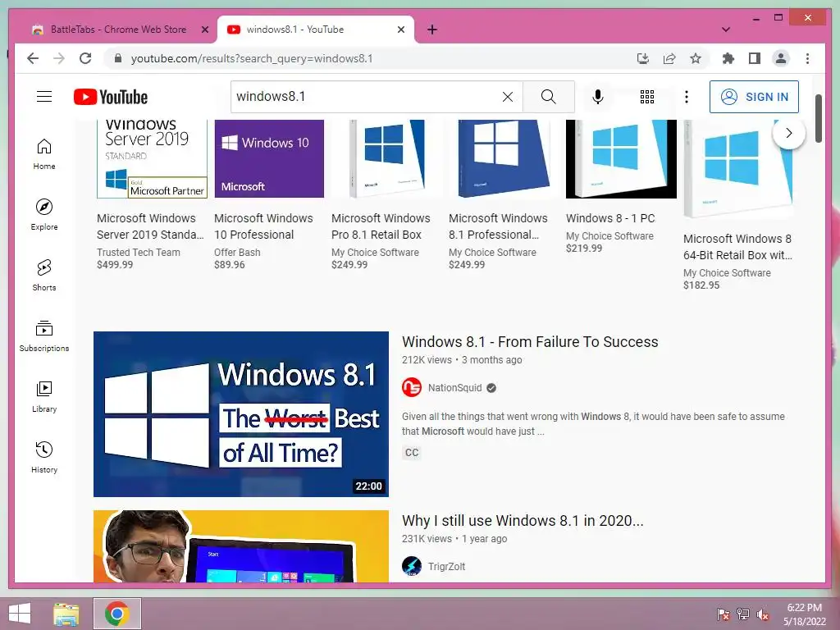Open the taskbar clock 6:22 PM
Image resolution: width=840 pixels, height=630 pixels.
pos(804,614)
